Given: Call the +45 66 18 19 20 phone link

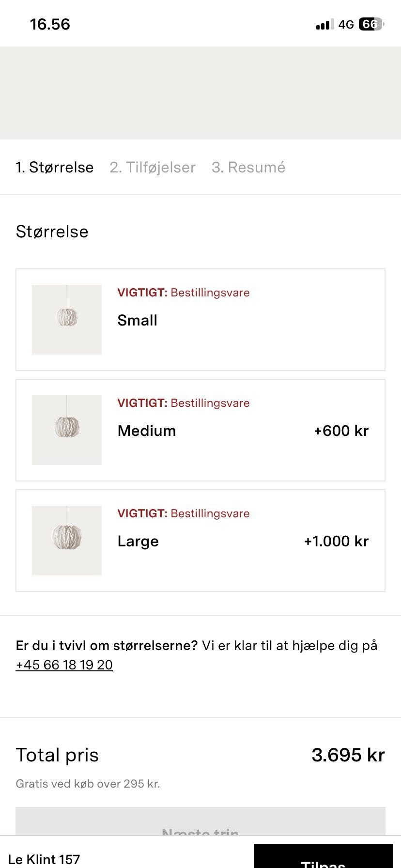Looking at the screenshot, I should tap(64, 665).
